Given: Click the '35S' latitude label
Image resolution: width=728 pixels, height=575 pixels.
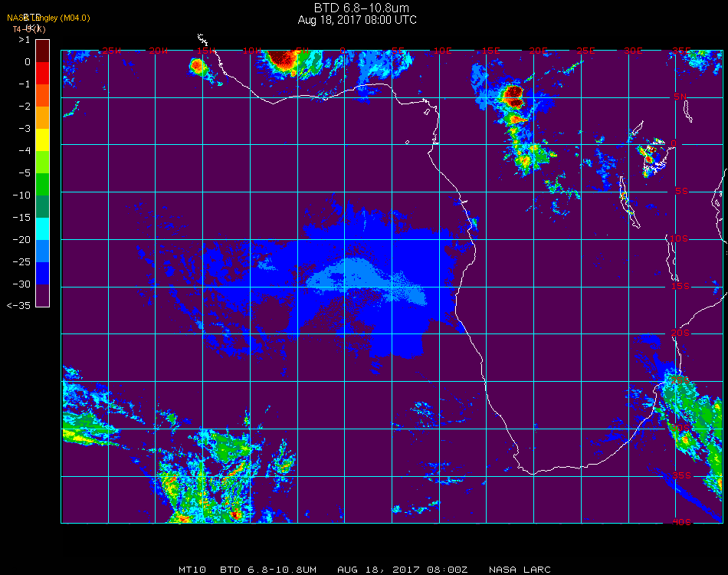Looking at the screenshot, I should click(x=681, y=475).
